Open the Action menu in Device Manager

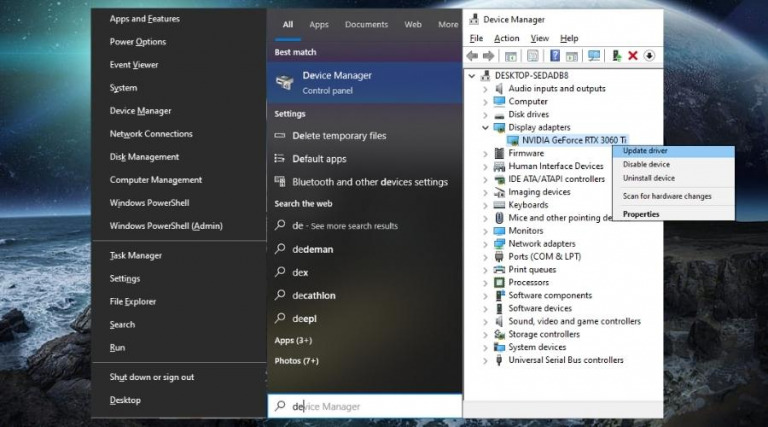point(506,38)
